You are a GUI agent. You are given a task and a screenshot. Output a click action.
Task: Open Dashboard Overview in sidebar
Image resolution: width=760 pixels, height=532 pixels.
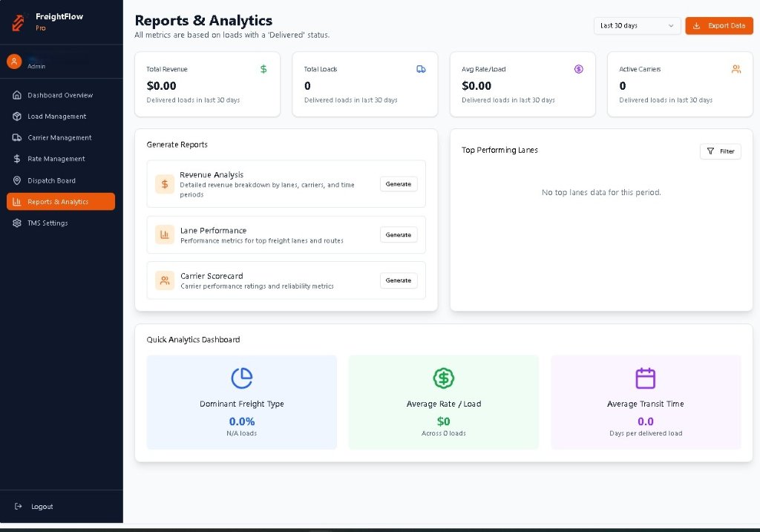click(x=60, y=95)
